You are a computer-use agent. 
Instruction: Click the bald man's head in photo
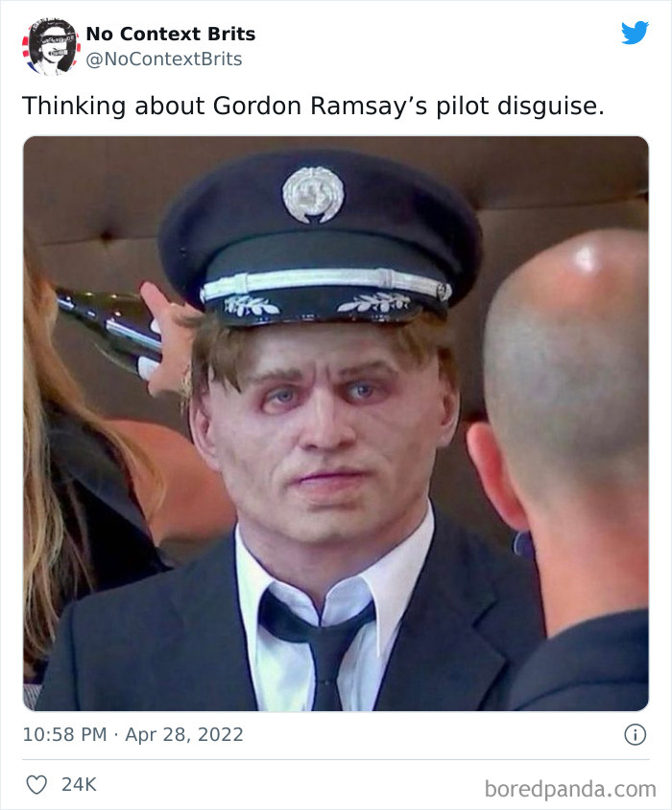(x=568, y=351)
